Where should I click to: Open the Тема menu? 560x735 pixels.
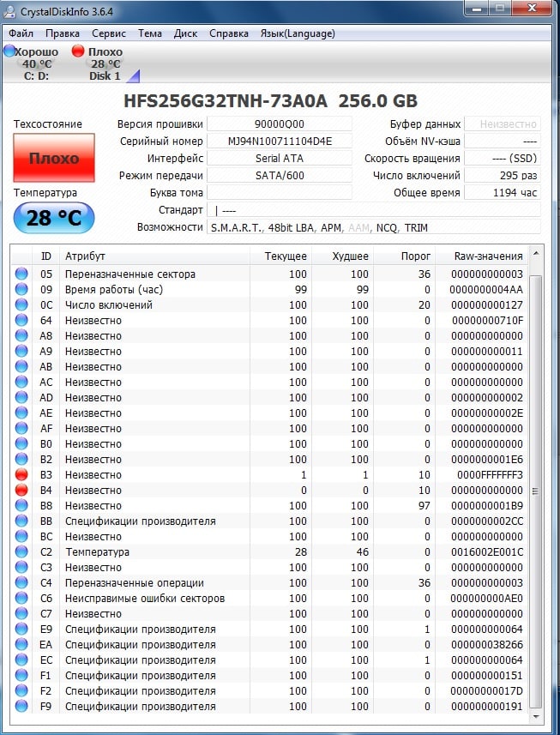[x=150, y=33]
